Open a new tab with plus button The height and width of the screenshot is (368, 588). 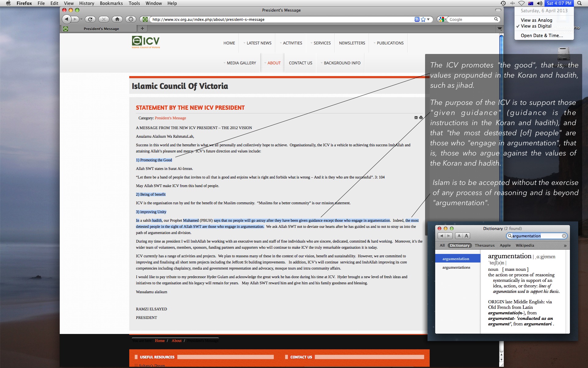[142, 29]
